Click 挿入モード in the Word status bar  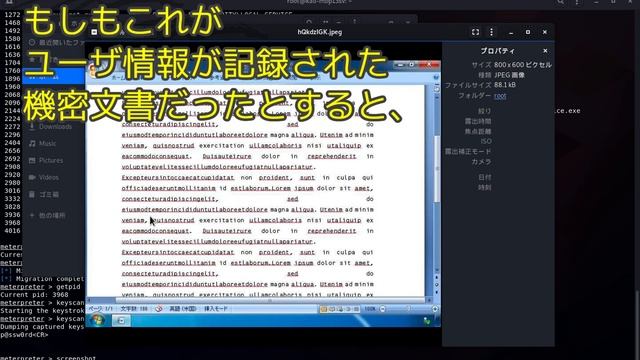coord(216,309)
